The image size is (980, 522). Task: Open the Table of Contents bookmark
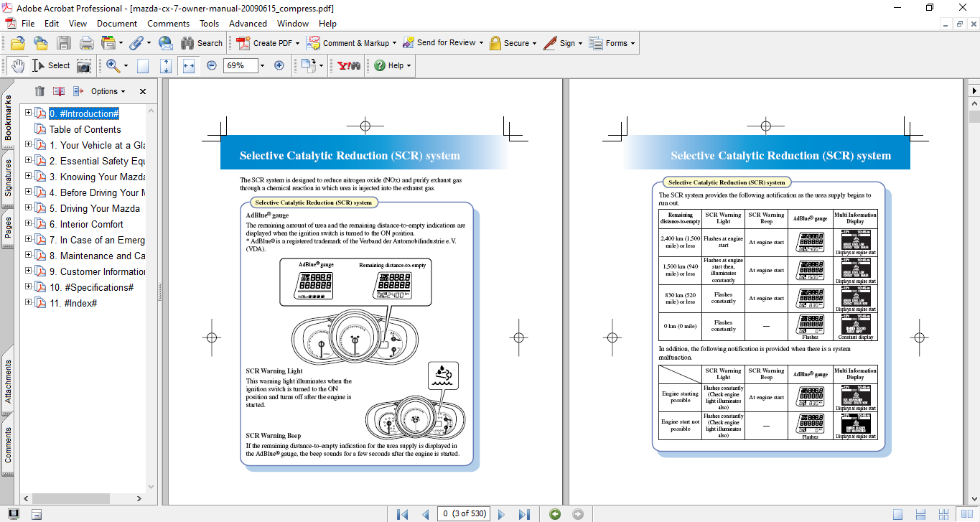(x=85, y=129)
